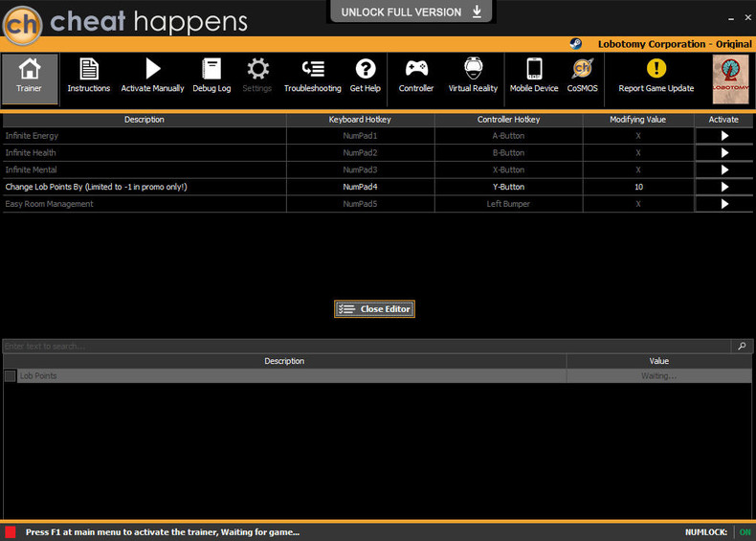Open Troubleshooting options
This screenshot has width=756, height=541.
[x=312, y=76]
